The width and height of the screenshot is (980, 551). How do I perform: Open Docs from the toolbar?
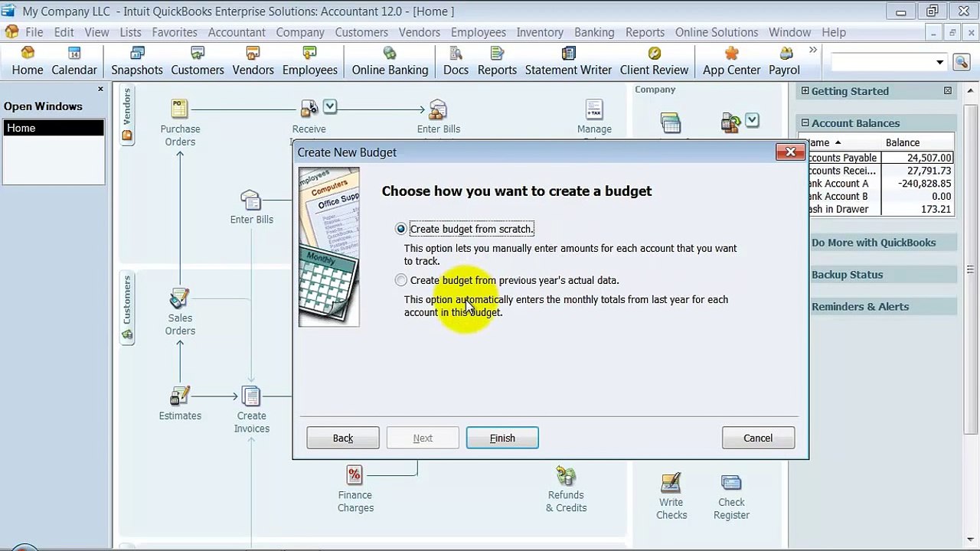pyautogui.click(x=456, y=61)
